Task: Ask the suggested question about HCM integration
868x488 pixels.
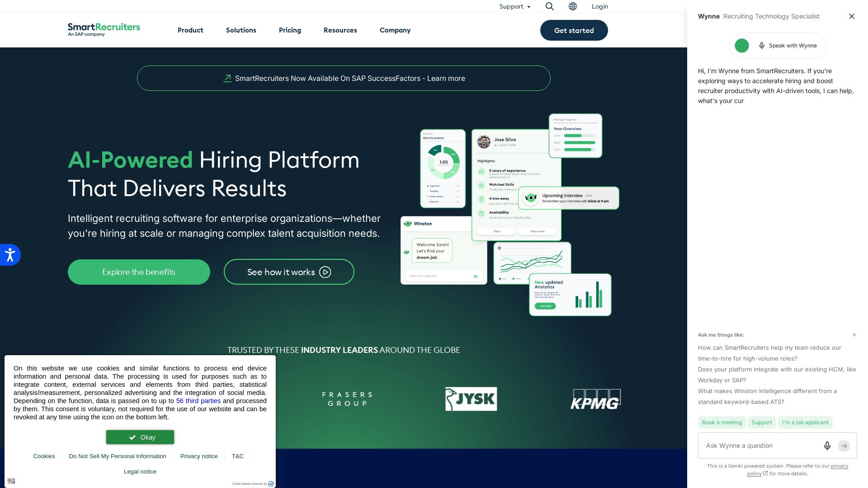Action: [x=777, y=375]
